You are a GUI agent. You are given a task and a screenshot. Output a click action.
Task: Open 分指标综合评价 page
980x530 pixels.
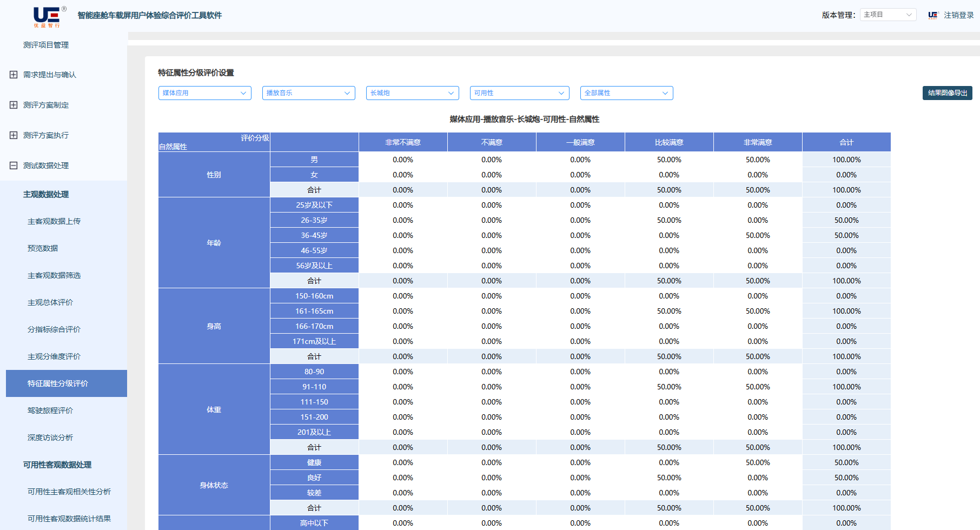[x=54, y=329]
